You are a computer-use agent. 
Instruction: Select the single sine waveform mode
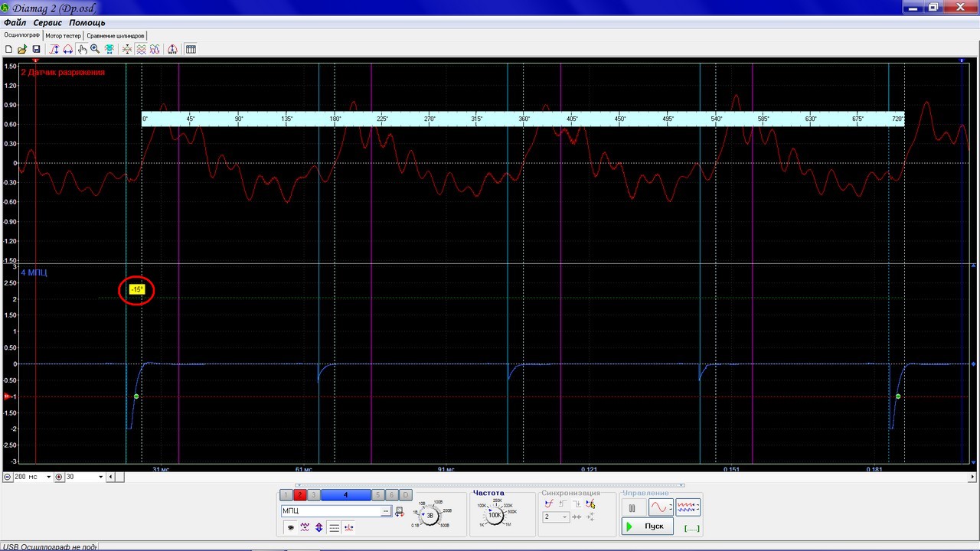[661, 507]
